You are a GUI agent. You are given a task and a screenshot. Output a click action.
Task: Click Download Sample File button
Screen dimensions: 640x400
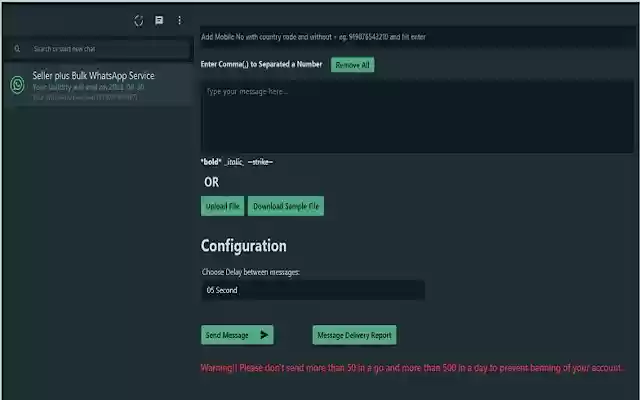pos(286,206)
